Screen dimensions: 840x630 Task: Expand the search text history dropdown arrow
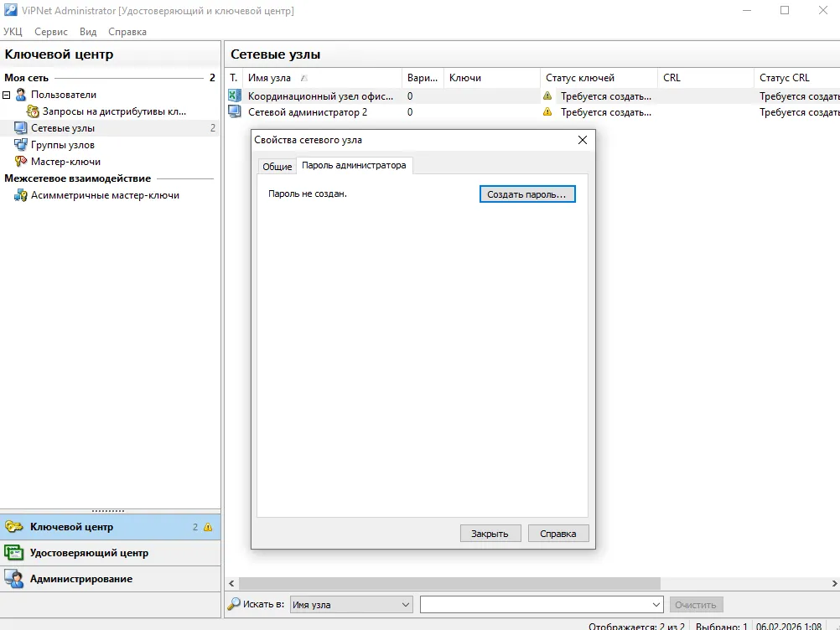click(656, 605)
